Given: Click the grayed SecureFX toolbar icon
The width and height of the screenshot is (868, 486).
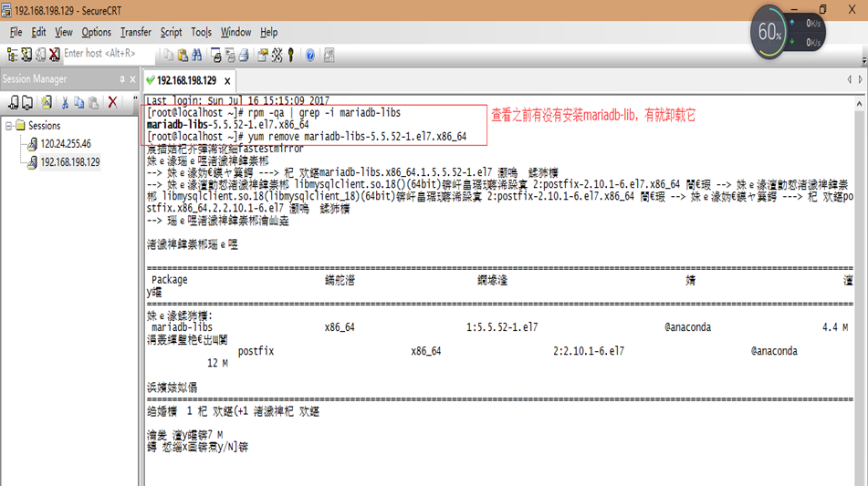Looking at the screenshot, I should [329, 55].
